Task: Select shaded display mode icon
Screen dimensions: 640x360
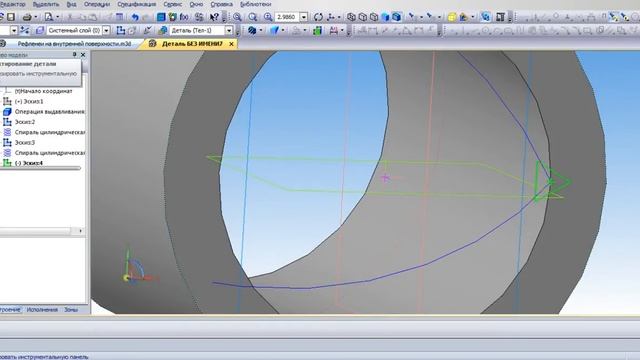Action: point(385,17)
